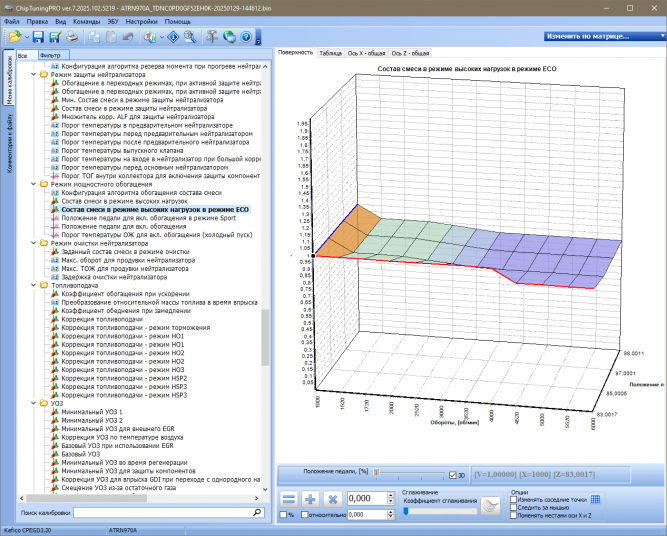
Task: Click the blue diamond info icon
Action: [x=173, y=37]
